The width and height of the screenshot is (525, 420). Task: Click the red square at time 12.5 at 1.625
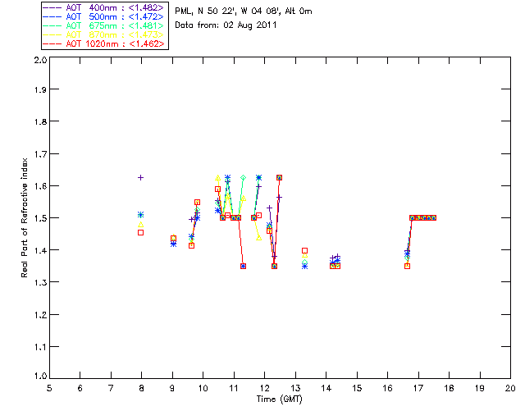coord(279,177)
